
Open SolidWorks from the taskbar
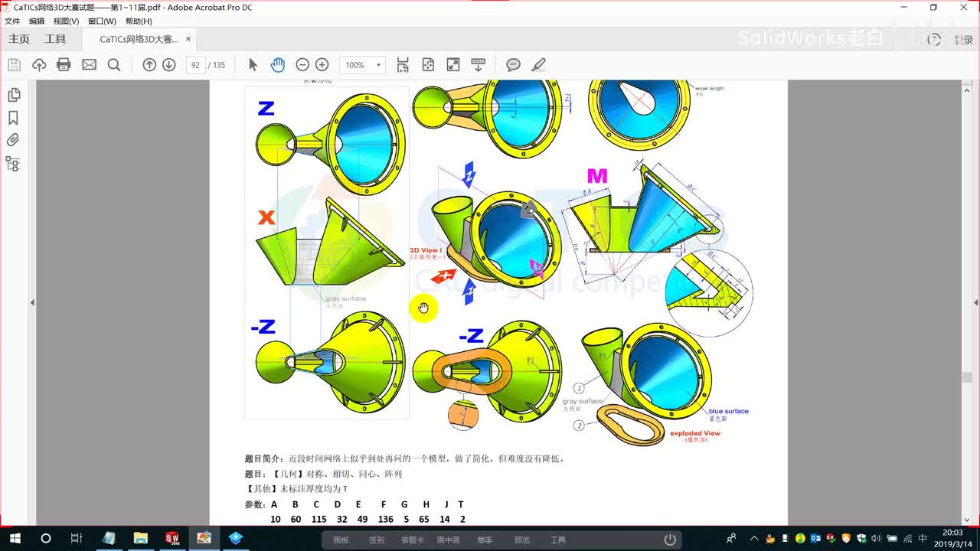[172, 539]
